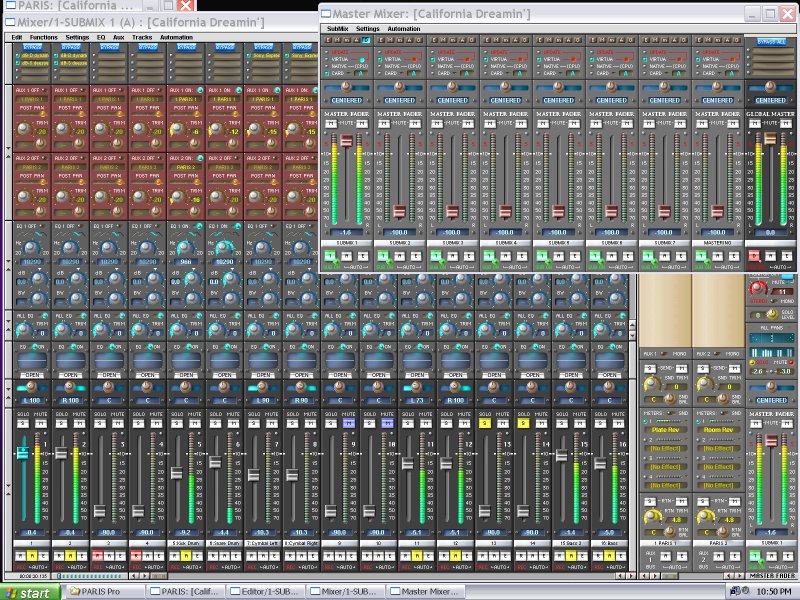Click the RTN TRIM knob on PARIS 1 aux

tap(652, 517)
